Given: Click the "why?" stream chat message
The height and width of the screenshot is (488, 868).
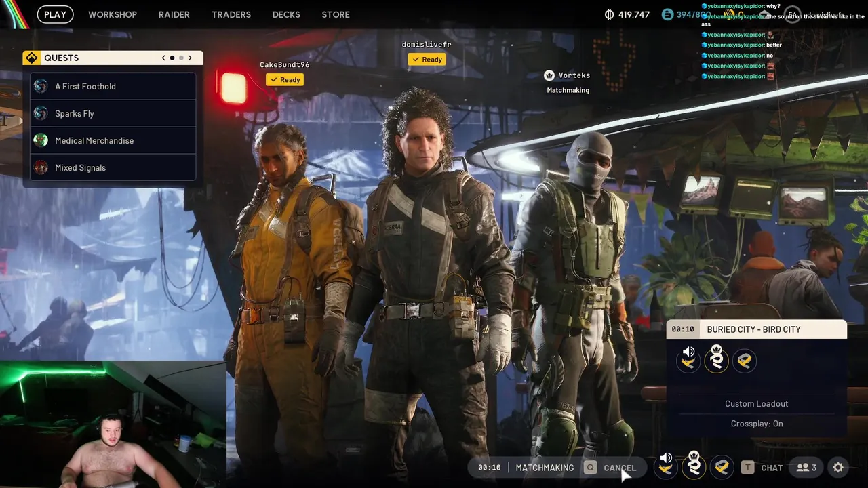Looking at the screenshot, I should click(773, 6).
